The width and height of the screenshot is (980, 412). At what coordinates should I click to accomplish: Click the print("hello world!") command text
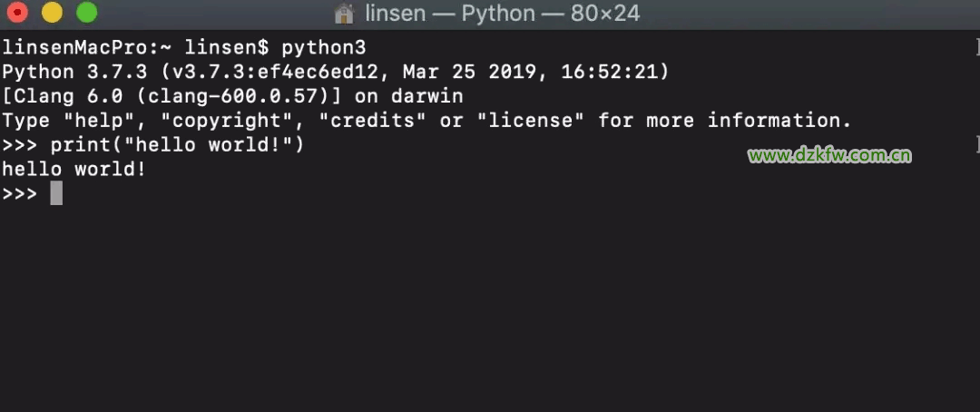coord(177,144)
